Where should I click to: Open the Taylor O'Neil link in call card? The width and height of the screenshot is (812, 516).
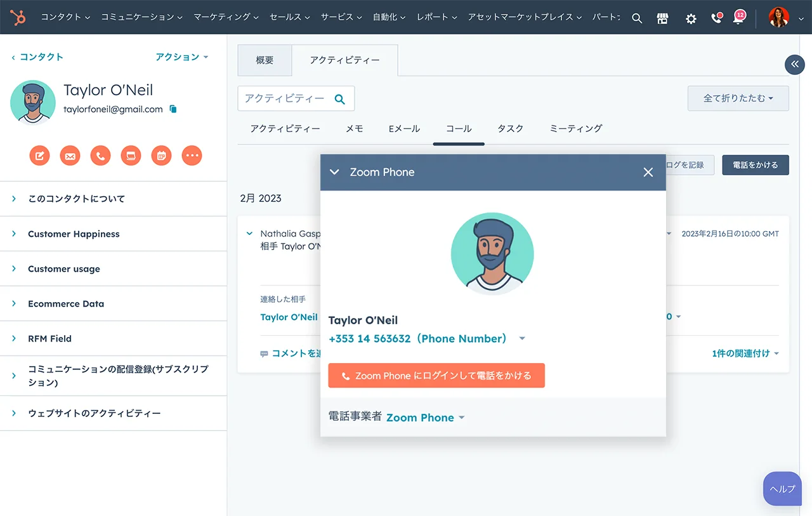click(x=289, y=317)
